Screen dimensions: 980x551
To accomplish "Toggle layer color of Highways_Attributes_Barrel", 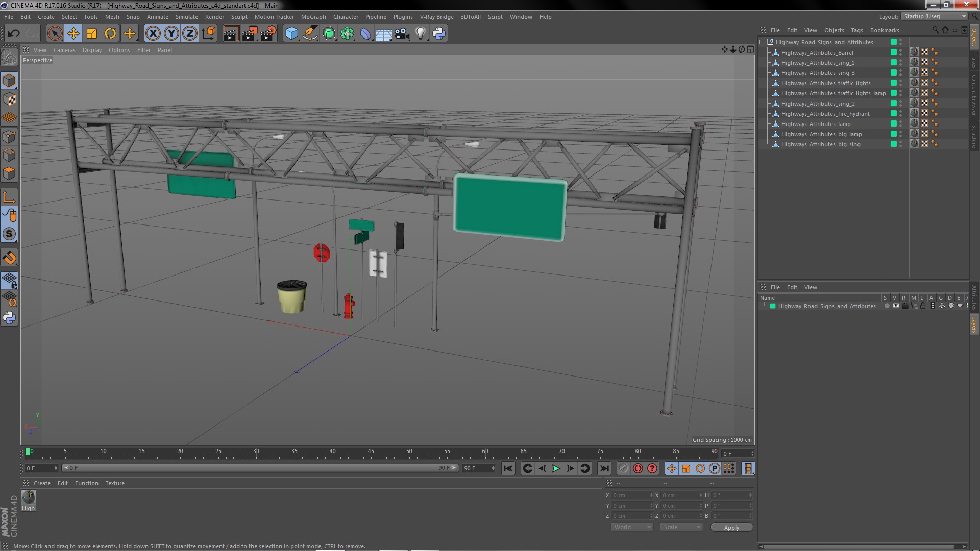I will point(894,53).
